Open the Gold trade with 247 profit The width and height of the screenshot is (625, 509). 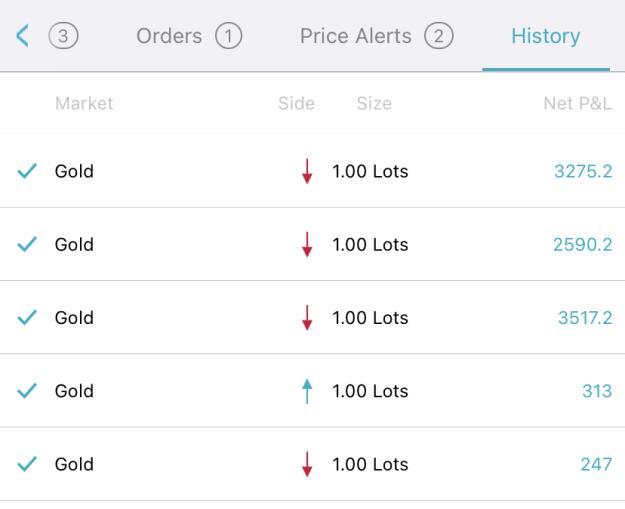(x=312, y=464)
